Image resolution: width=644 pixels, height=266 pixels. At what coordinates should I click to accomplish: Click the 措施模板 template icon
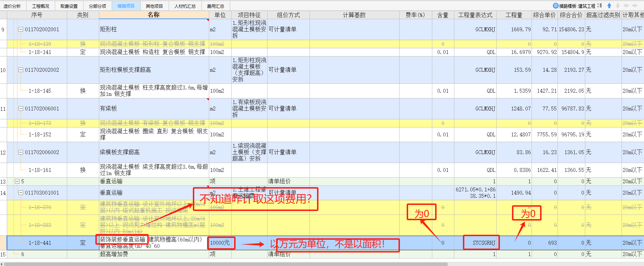[x=555, y=6]
